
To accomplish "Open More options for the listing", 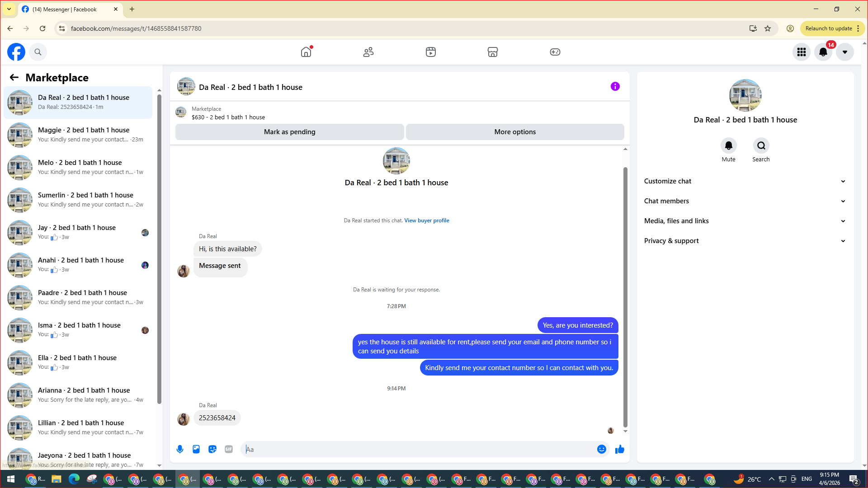I will (x=515, y=132).
